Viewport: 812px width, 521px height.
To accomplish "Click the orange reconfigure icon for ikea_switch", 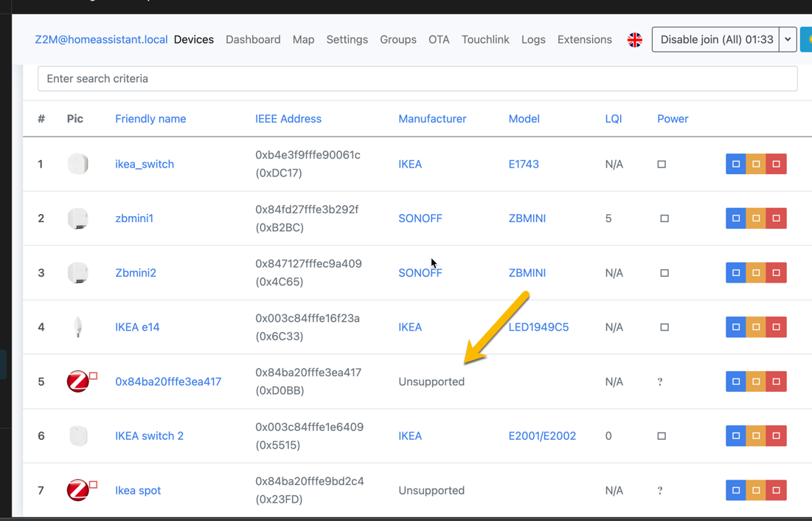I will coord(756,164).
